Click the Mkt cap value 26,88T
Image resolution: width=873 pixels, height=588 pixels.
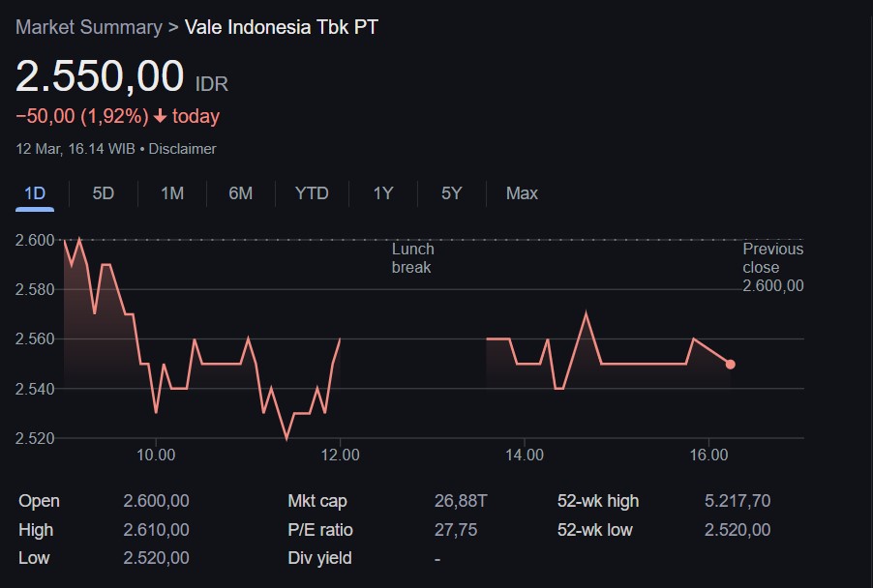click(461, 501)
